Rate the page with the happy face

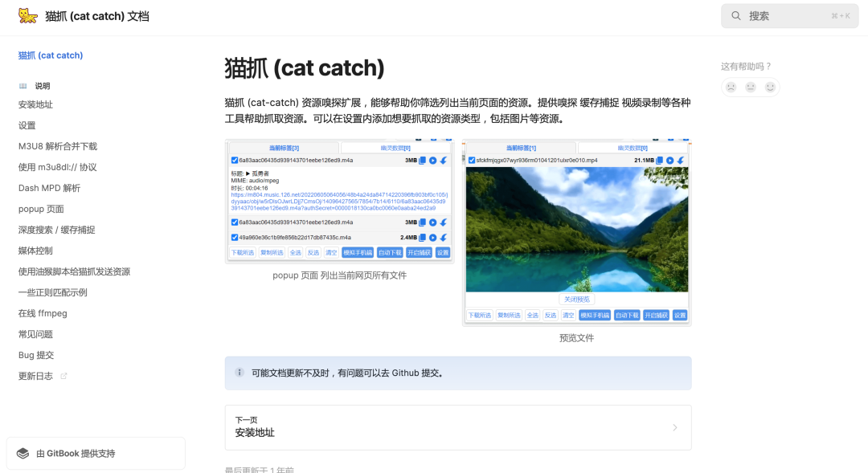tap(770, 87)
